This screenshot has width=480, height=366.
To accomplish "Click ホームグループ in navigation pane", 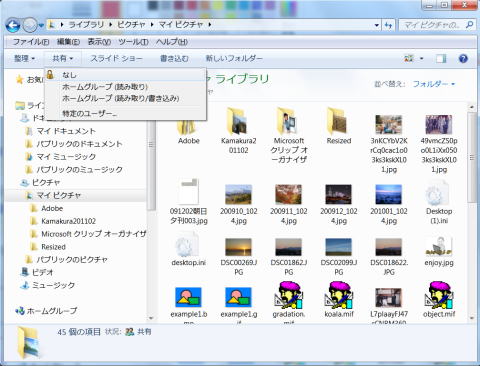I will click(52, 311).
